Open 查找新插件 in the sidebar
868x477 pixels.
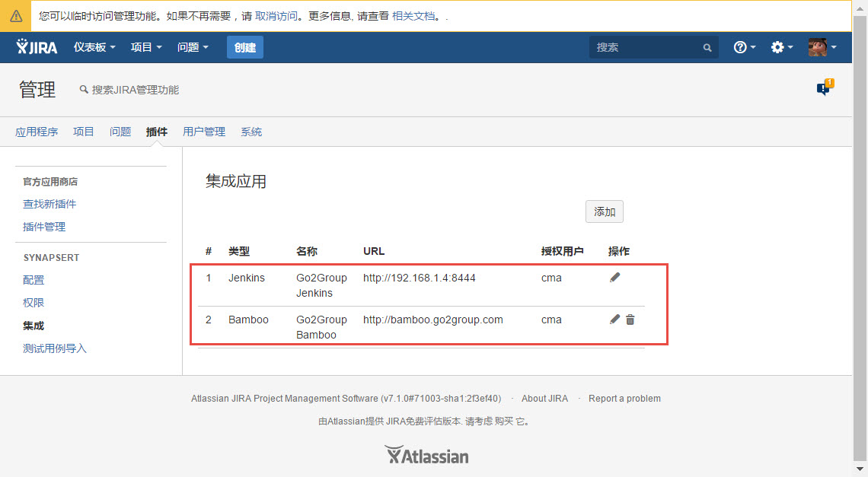pyautogui.click(x=49, y=204)
